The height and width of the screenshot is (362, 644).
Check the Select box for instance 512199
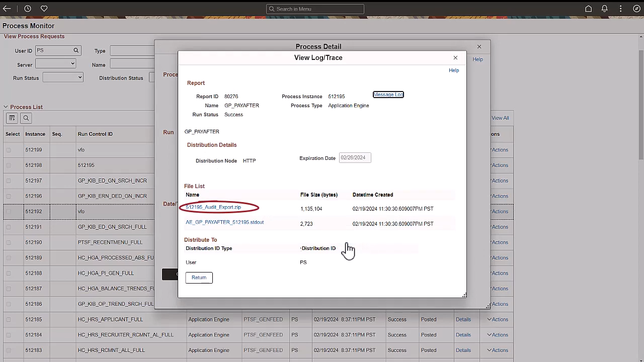8,149
